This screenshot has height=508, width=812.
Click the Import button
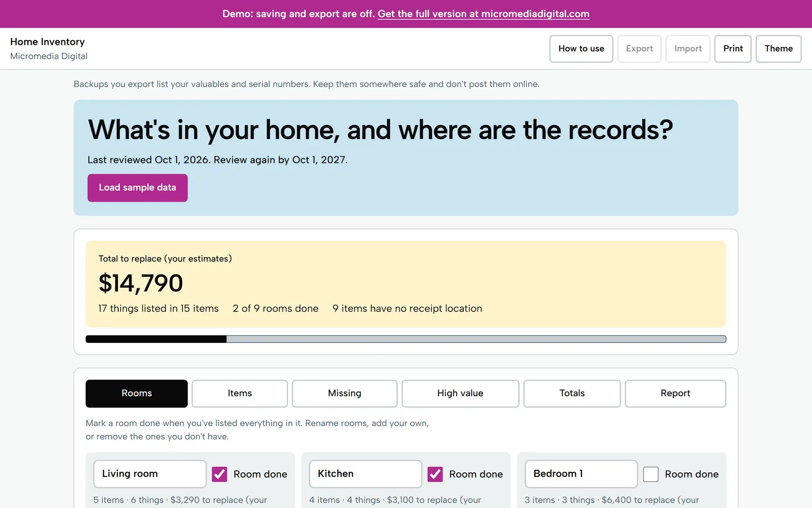pos(688,49)
